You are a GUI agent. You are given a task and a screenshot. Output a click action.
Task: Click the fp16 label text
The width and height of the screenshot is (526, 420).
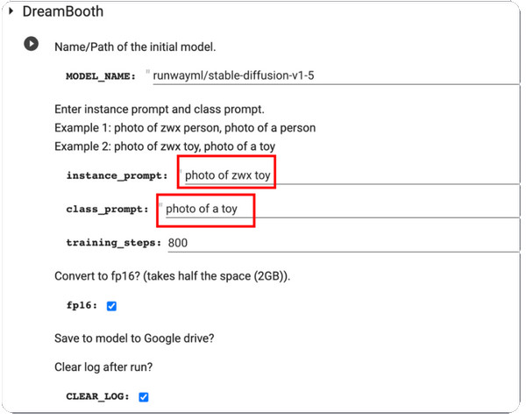coord(82,305)
